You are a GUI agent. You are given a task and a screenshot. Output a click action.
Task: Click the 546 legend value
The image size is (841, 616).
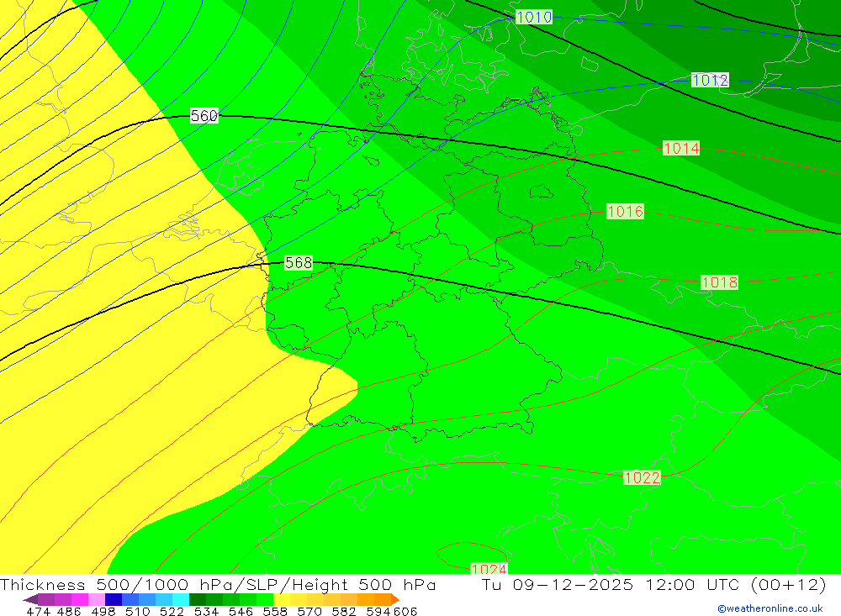[241, 611]
